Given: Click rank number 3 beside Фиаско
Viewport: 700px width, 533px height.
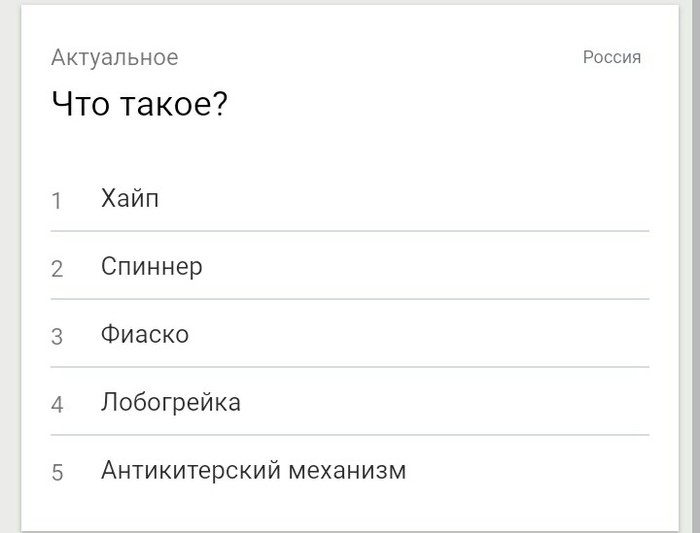Looking at the screenshot, I should coord(57,337).
